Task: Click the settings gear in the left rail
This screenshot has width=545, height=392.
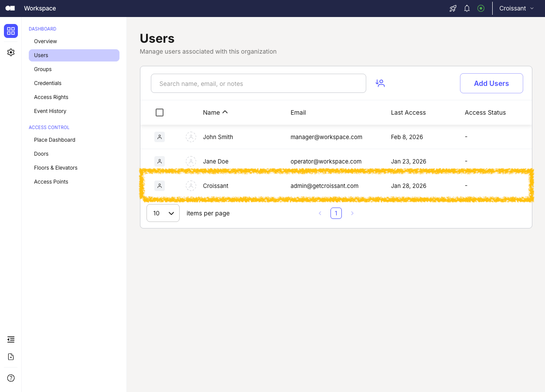Action: (x=10, y=52)
